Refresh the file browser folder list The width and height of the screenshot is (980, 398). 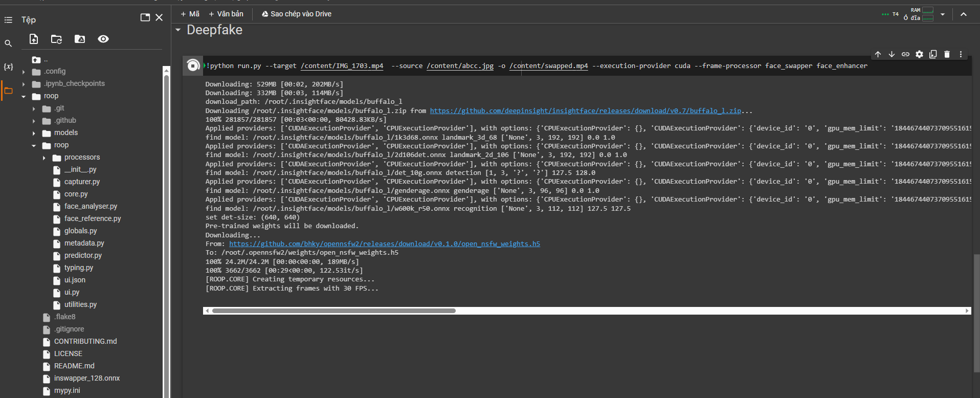[57, 39]
